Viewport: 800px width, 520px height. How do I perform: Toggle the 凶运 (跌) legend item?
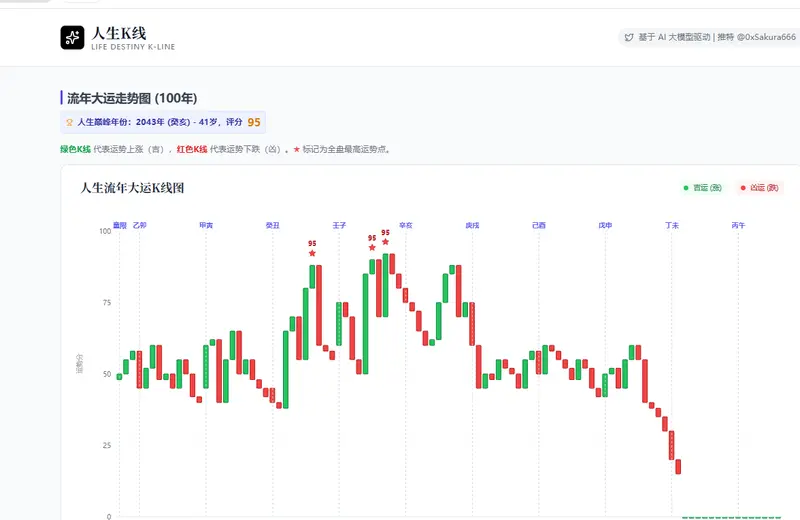coord(758,188)
